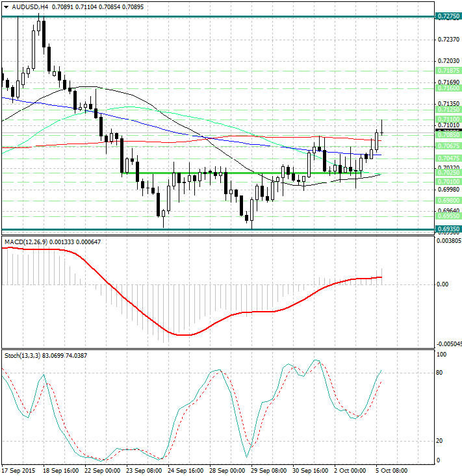Image resolution: width=462 pixels, height=476 pixels.
Task: Click the 80 level on Stochastic scale
Action: tap(440, 373)
